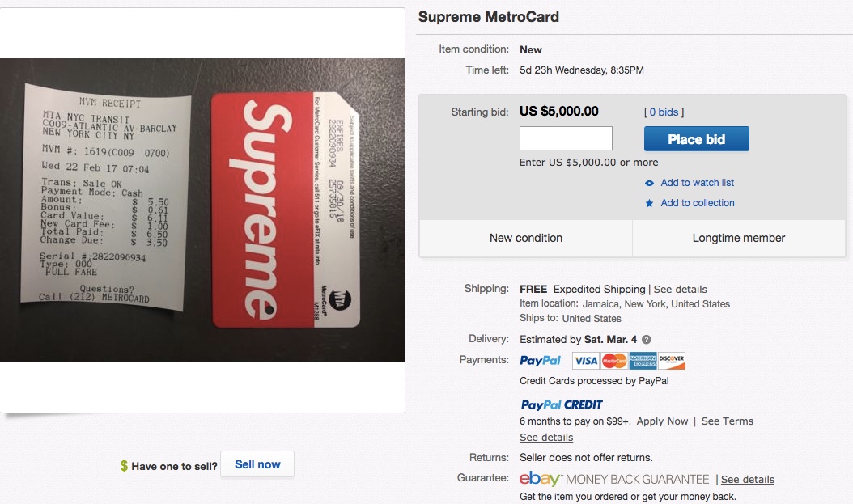Click the star icon beside Add to collection
Image resolution: width=853 pixels, height=504 pixels.
click(649, 203)
